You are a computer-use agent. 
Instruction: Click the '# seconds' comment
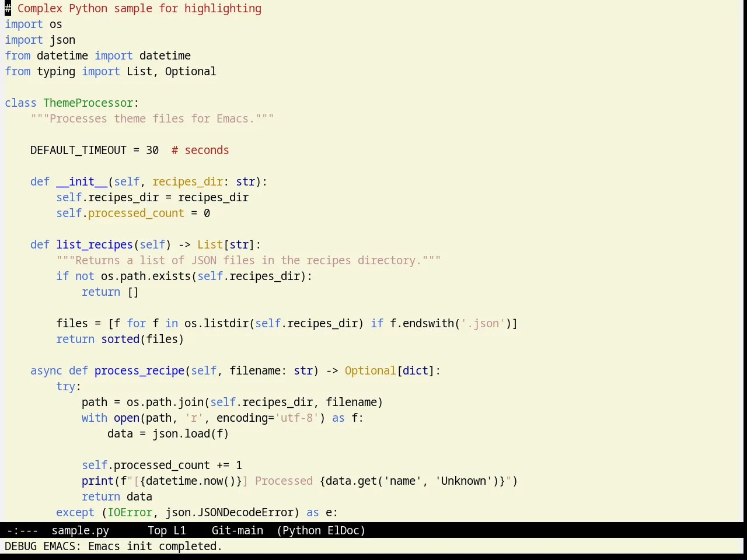click(x=200, y=150)
